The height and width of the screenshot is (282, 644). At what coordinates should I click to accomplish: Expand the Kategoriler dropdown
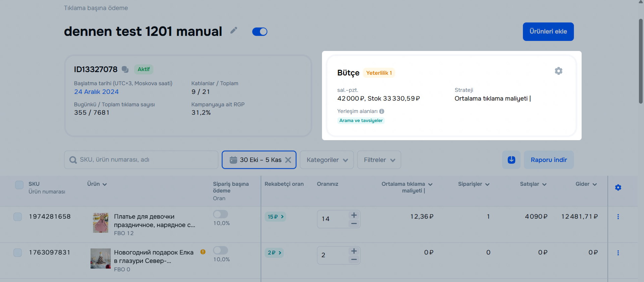(327, 160)
